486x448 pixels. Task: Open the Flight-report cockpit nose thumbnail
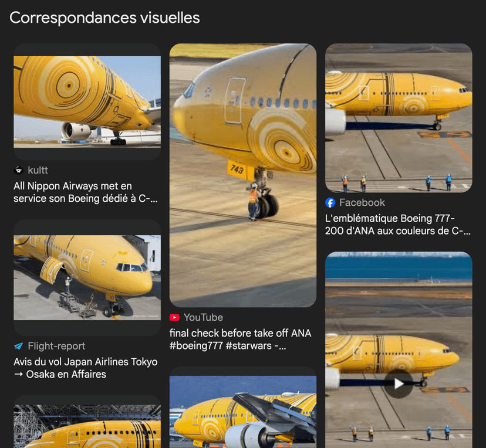coord(87,278)
